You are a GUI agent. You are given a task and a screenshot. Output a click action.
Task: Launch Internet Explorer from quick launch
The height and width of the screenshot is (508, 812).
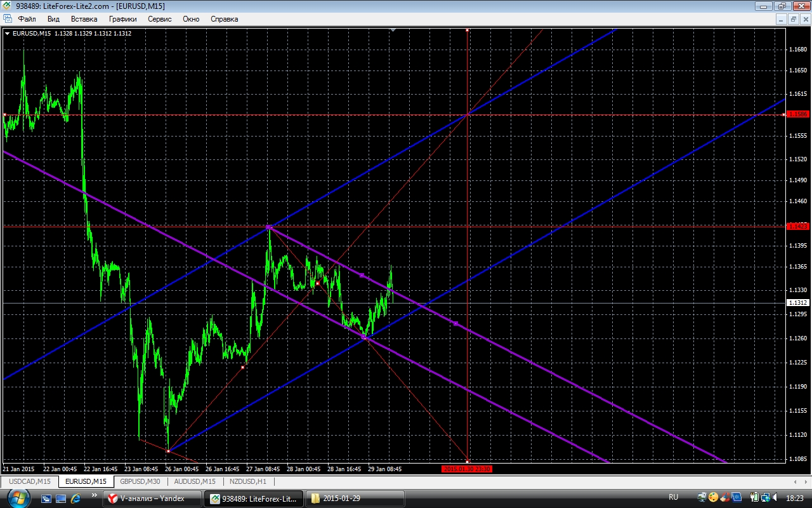(75, 498)
